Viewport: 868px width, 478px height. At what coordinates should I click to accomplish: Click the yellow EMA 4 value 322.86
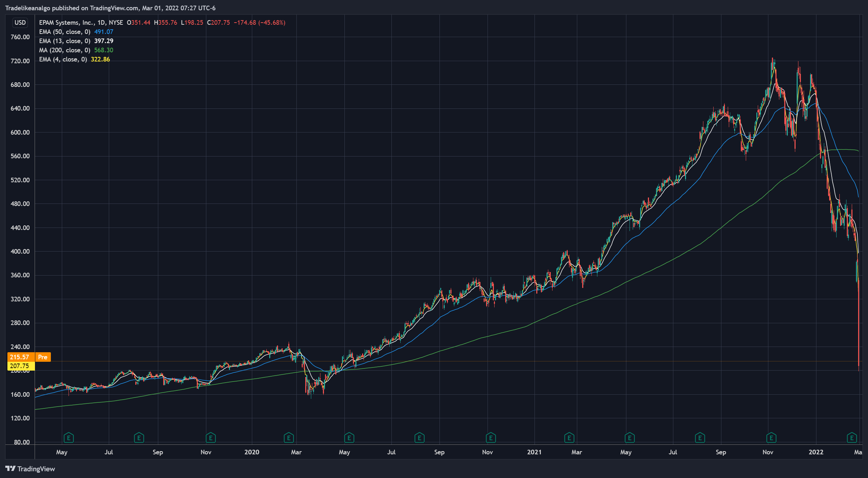pyautogui.click(x=100, y=59)
